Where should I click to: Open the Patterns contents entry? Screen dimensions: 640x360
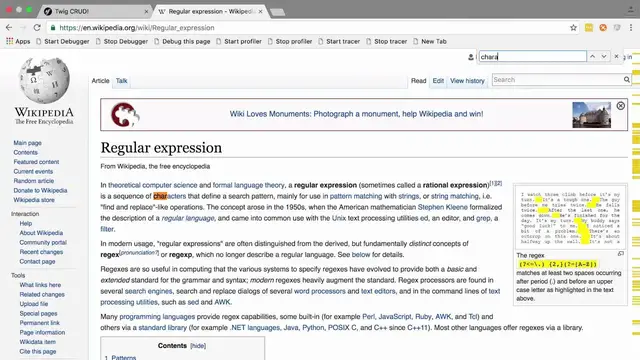point(124,358)
